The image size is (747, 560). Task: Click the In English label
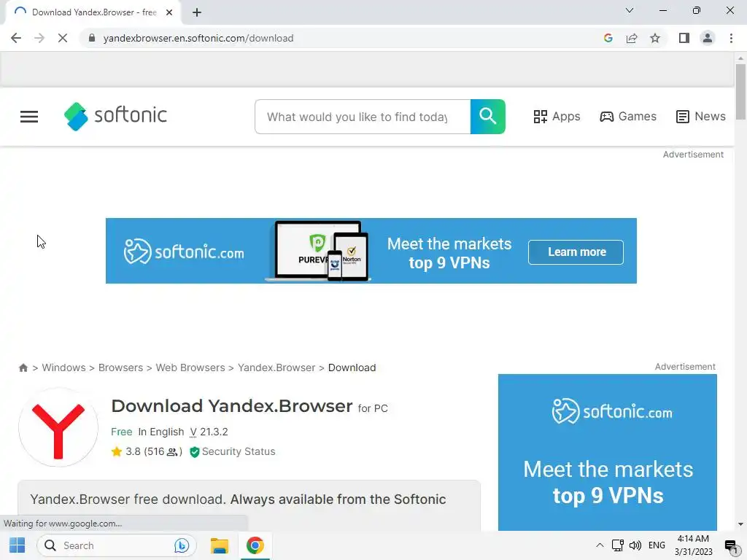161,432
